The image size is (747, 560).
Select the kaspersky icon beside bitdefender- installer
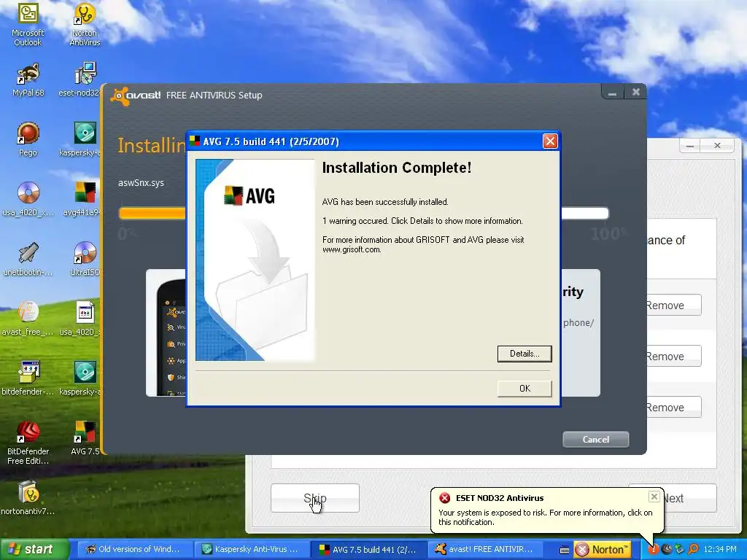(x=81, y=378)
